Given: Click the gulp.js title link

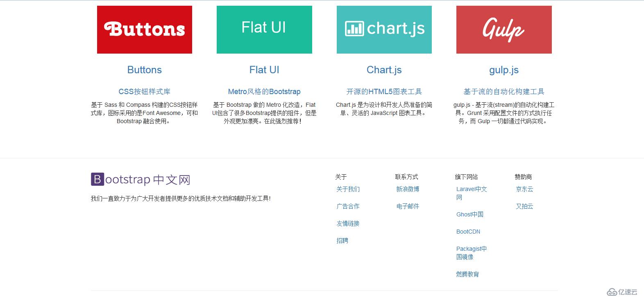Looking at the screenshot, I should (x=504, y=70).
